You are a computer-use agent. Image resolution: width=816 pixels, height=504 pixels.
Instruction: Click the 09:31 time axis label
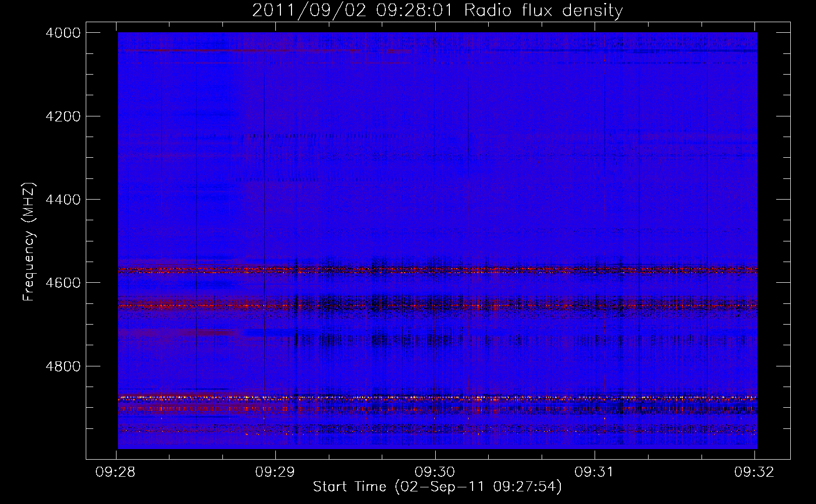(595, 472)
